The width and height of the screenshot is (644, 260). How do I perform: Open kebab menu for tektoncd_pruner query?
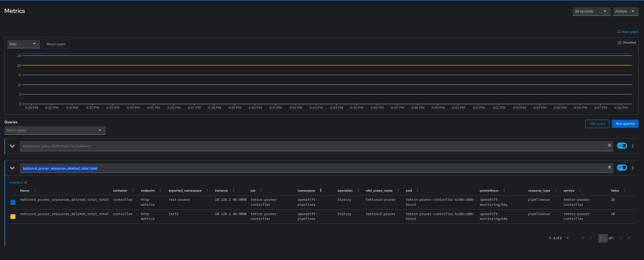[633, 168]
